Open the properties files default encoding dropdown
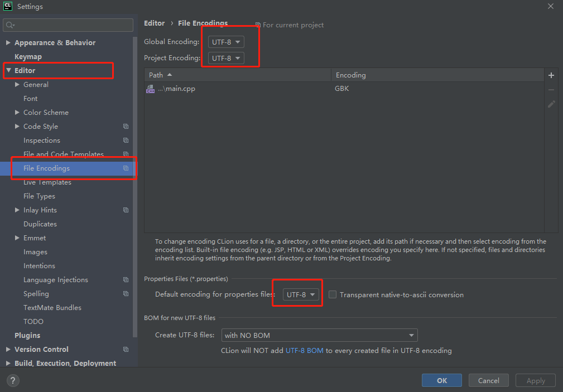The image size is (563, 392). click(x=301, y=294)
